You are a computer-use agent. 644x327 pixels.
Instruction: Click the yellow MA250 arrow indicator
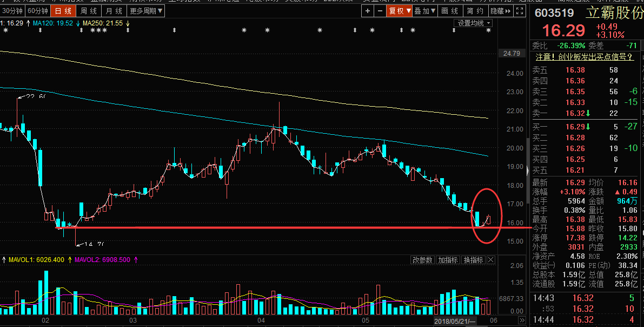point(128,23)
